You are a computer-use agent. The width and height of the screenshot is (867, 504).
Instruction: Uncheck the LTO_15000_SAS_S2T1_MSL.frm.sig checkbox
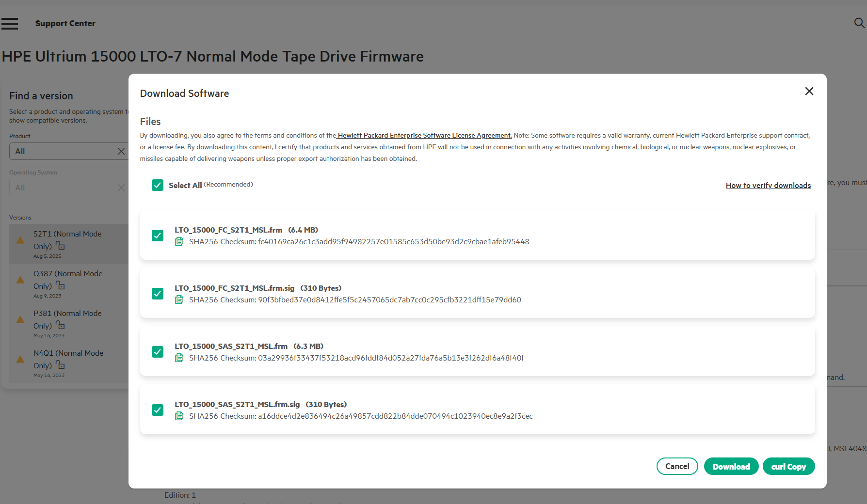click(158, 410)
